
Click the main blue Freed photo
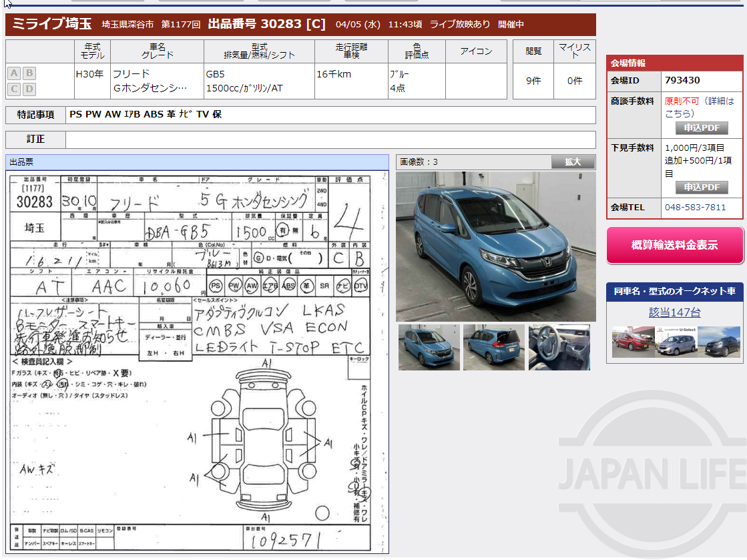(494, 245)
